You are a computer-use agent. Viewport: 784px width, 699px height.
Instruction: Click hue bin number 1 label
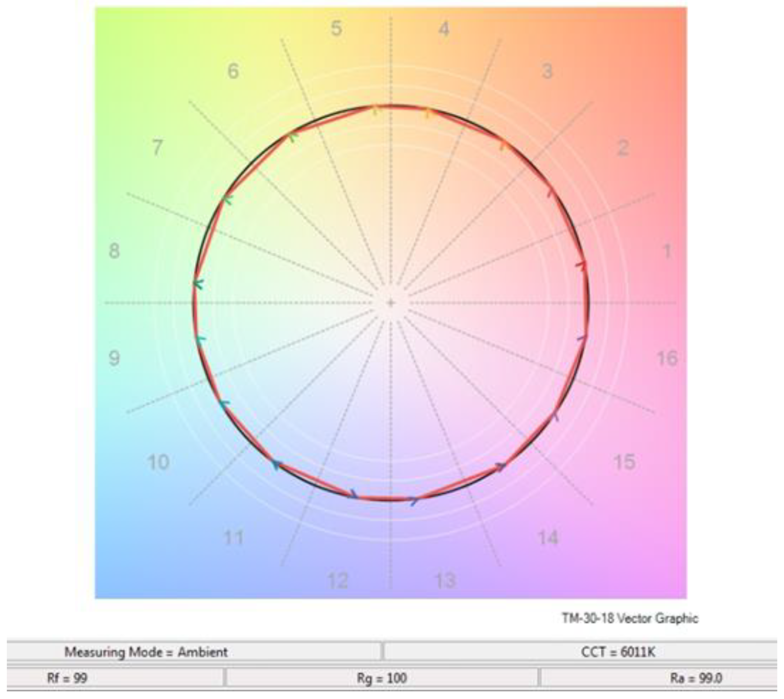pyautogui.click(x=668, y=251)
